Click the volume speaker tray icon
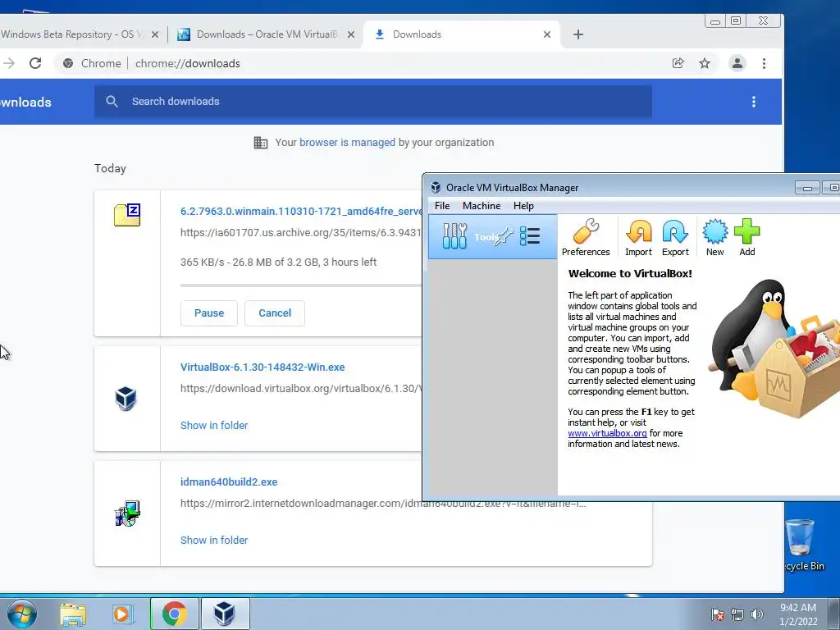840x630 pixels. click(x=756, y=614)
